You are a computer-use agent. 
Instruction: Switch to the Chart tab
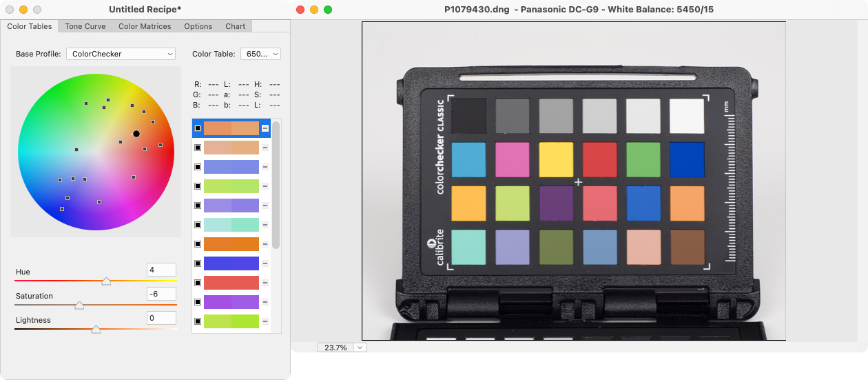pos(236,26)
